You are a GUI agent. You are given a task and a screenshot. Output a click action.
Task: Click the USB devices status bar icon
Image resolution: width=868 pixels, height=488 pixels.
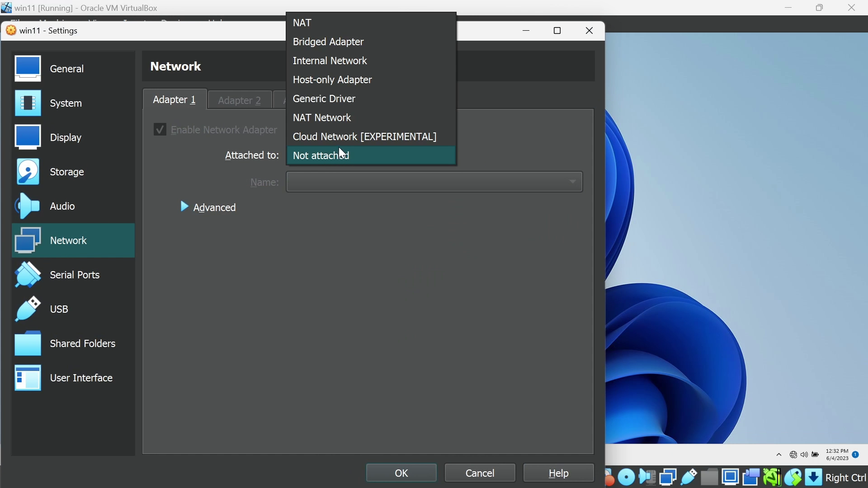[x=689, y=477]
